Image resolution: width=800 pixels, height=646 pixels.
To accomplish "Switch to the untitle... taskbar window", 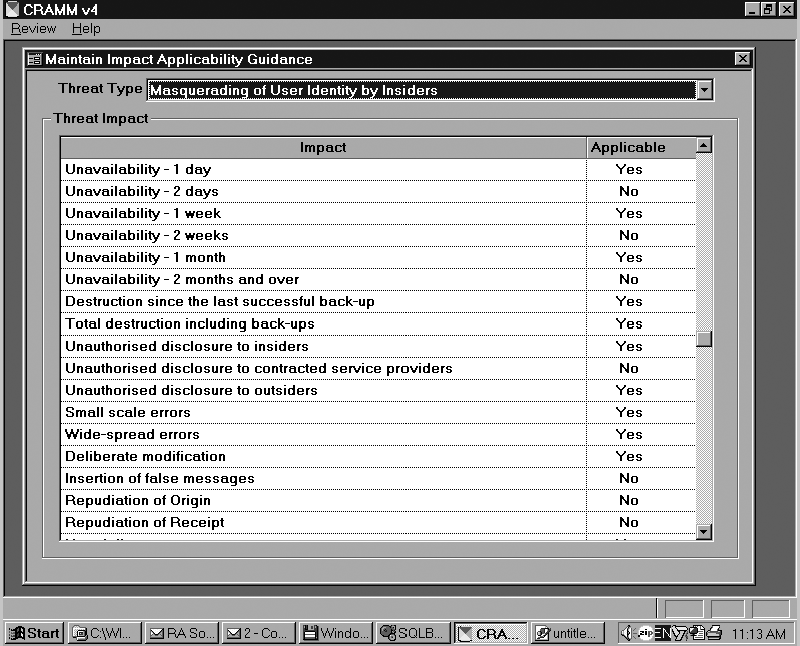I will tap(568, 633).
